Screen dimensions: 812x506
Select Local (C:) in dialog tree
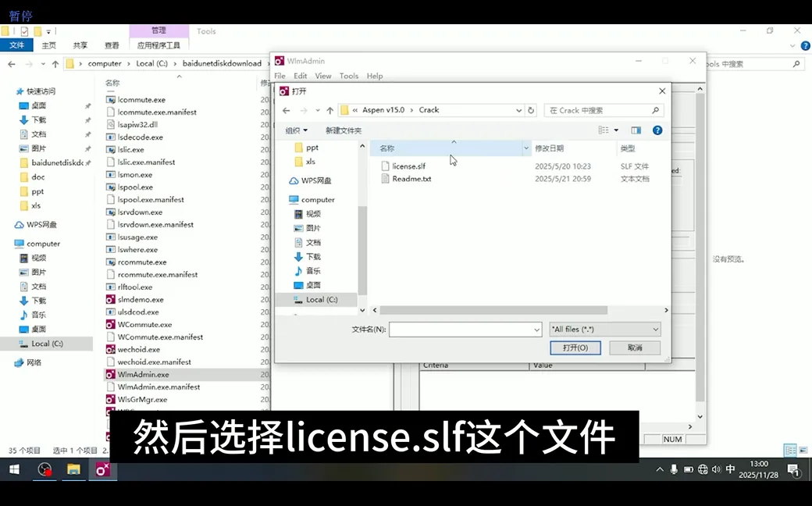pyautogui.click(x=316, y=299)
